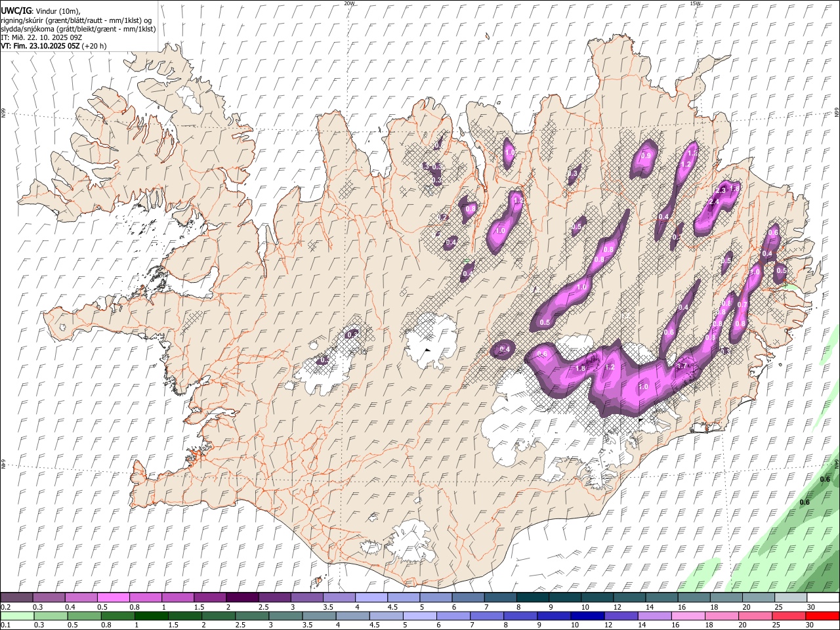This screenshot has height=630, width=840.
Task: Click the crimson 25 rain-scale swatch
Action: click(788, 616)
